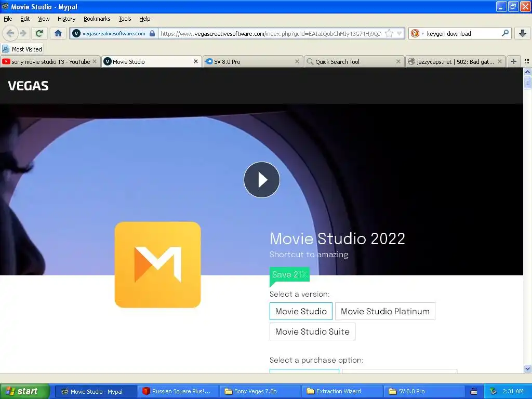The width and height of the screenshot is (532, 399).
Task: Open the URL history dropdown arrow
Action: coord(400,33)
